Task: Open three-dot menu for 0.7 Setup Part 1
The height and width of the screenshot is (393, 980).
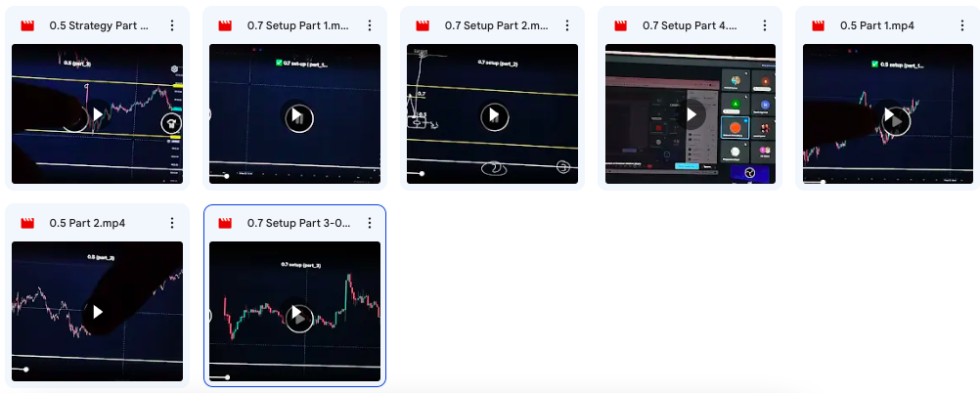Action: (370, 25)
